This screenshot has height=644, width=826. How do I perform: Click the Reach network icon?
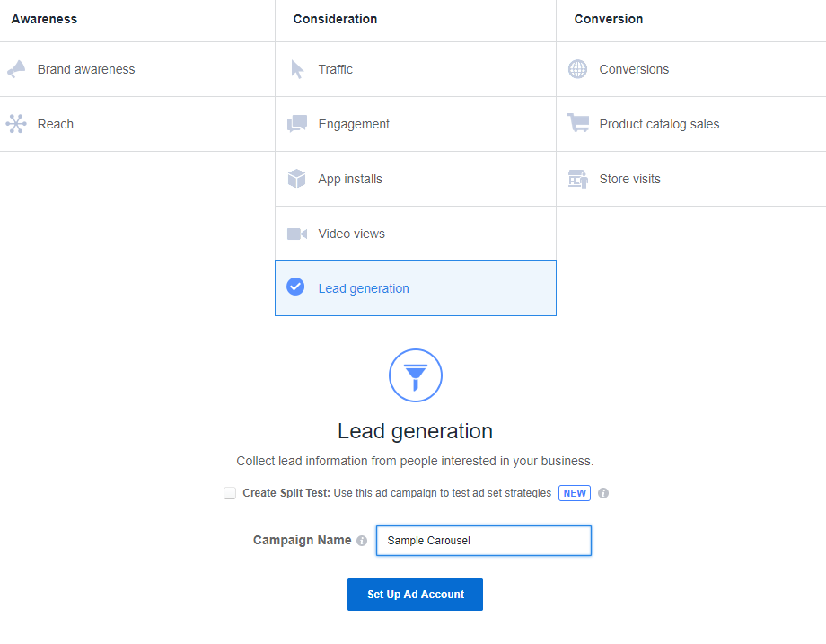click(x=16, y=124)
